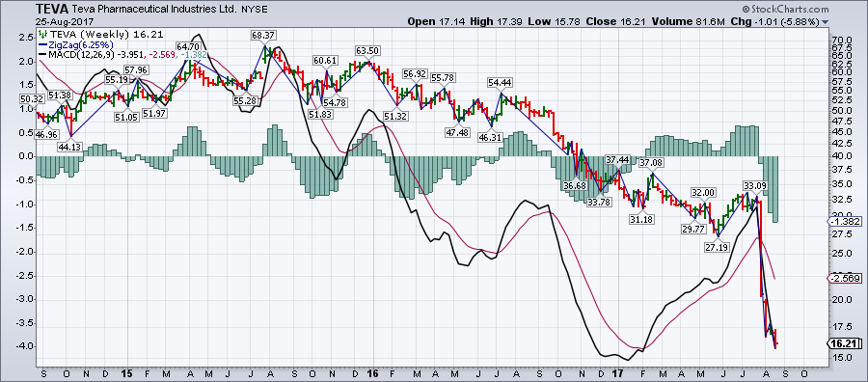The image size is (868, 382).
Task: Open the StockCharts.com copyright link
Action: pos(785,10)
